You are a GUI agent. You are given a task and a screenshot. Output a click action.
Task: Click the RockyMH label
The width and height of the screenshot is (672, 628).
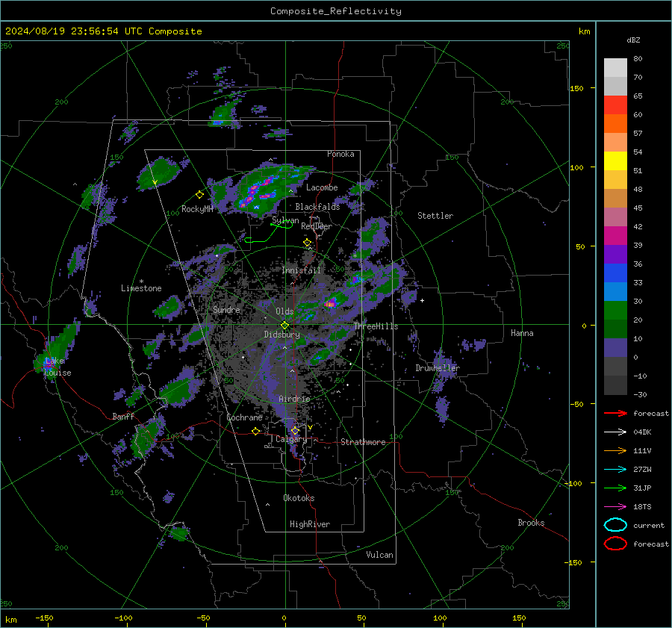197,209
